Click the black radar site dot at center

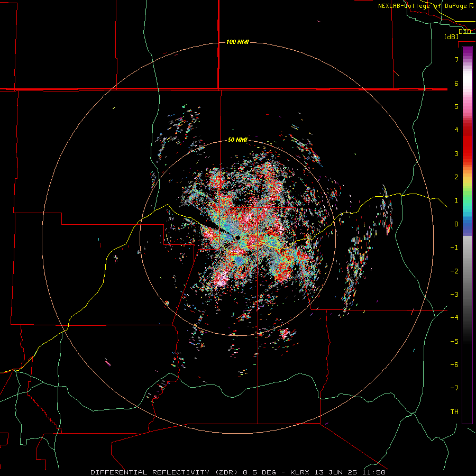click(x=237, y=237)
